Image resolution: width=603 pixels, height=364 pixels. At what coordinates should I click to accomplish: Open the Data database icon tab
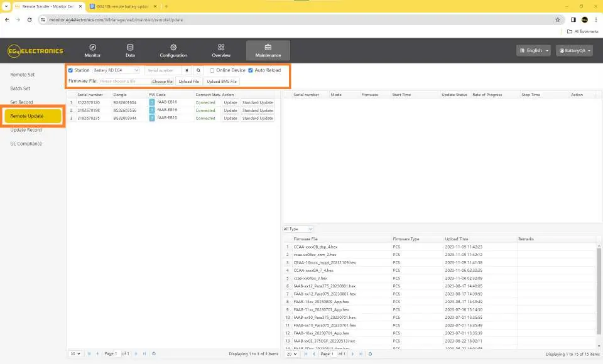pos(130,51)
